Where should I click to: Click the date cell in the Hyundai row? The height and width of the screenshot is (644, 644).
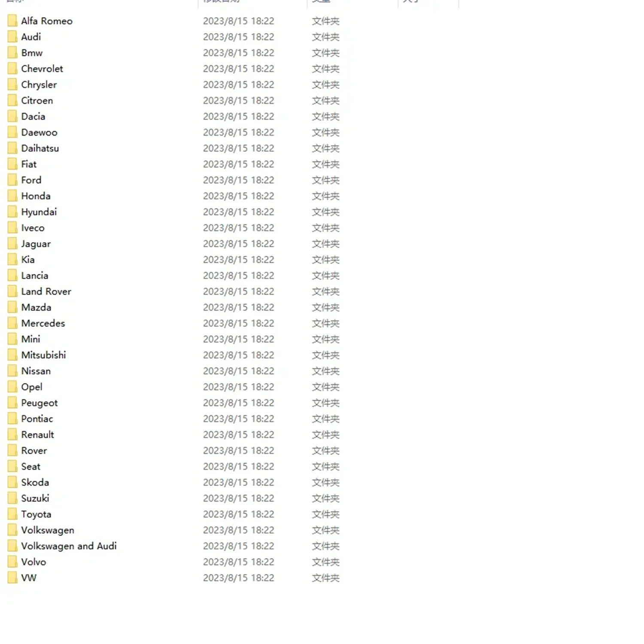coord(239,212)
